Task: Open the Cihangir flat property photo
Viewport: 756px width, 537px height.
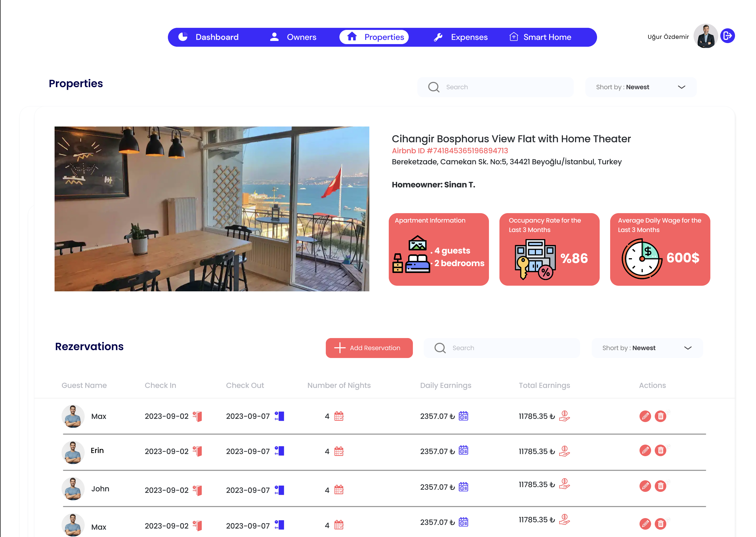Action: pyautogui.click(x=212, y=209)
